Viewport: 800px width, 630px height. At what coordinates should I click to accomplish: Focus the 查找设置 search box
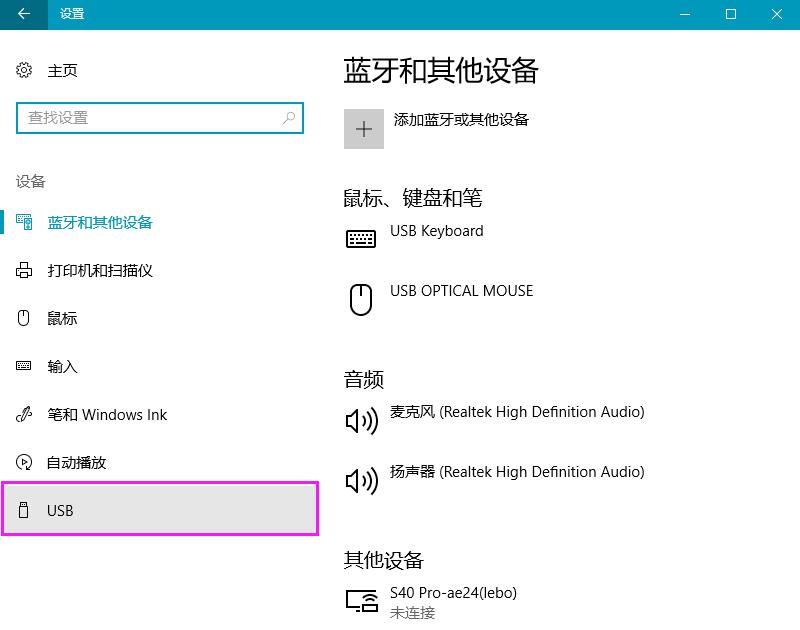click(160, 118)
